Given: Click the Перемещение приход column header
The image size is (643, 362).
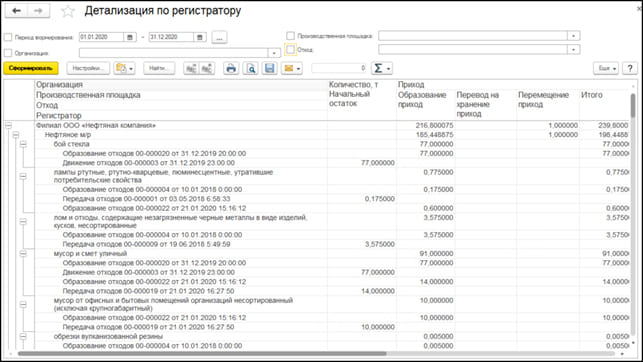Looking at the screenshot, I should (x=543, y=99).
